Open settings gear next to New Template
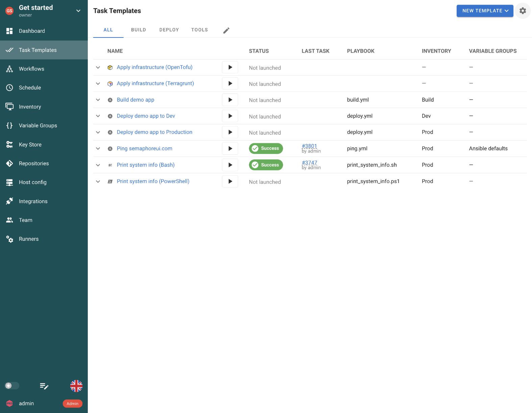Viewport: 532px width, 413px height. pos(523,11)
